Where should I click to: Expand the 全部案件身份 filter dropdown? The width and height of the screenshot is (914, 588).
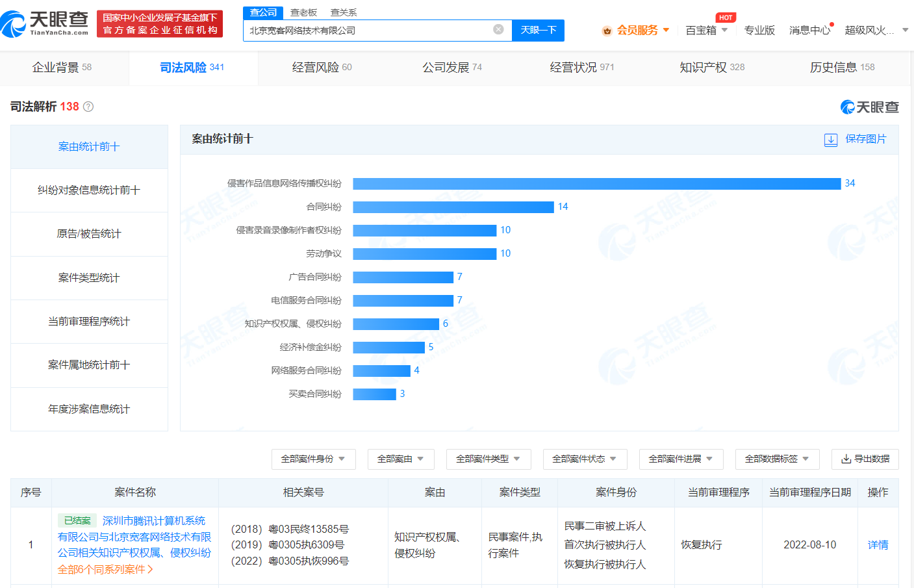pyautogui.click(x=313, y=459)
